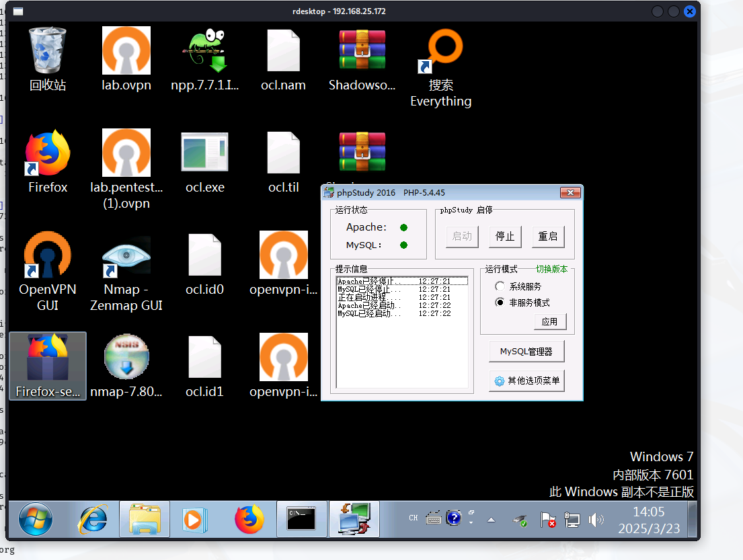This screenshot has height=560, width=743.
Task: Select the ocl.id1 file icon
Action: (x=204, y=365)
